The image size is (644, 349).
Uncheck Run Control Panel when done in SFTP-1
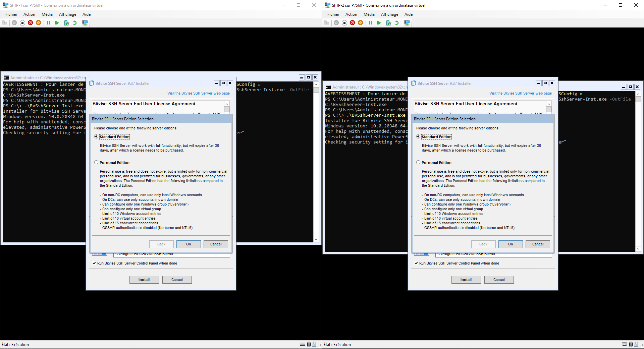tap(94, 263)
